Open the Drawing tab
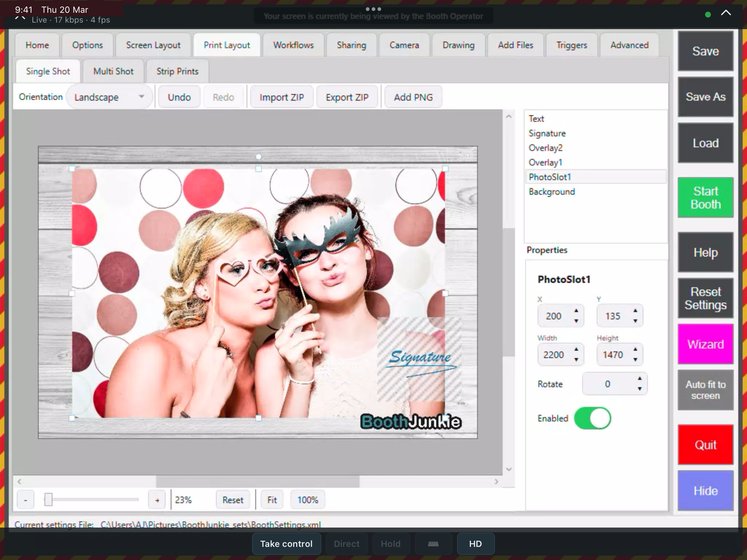The image size is (747, 560). pos(458,45)
